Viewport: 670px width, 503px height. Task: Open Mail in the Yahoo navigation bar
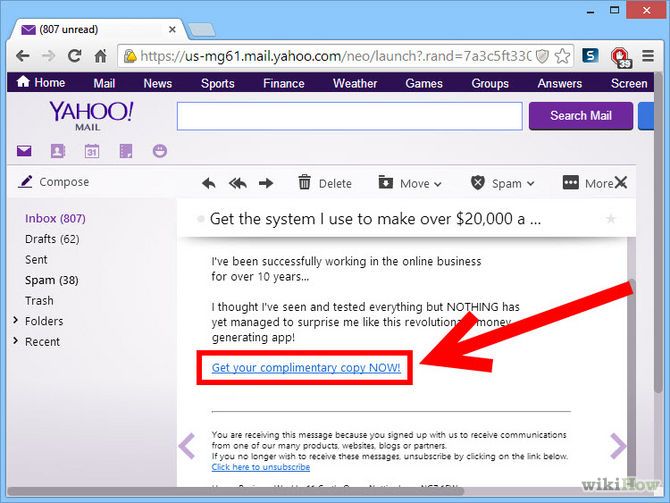pos(104,83)
